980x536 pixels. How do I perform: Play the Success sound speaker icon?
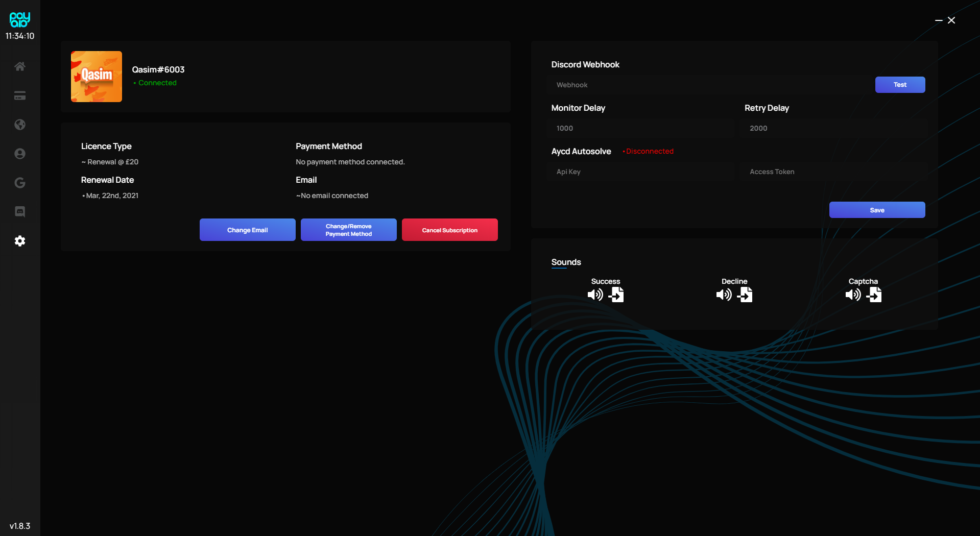pyautogui.click(x=595, y=295)
